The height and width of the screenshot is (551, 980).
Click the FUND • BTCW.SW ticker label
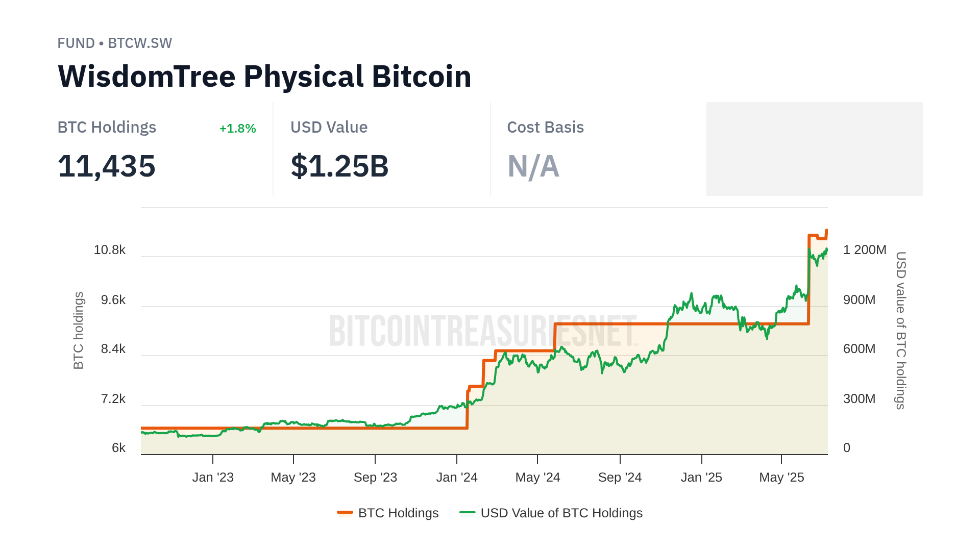coord(115,43)
